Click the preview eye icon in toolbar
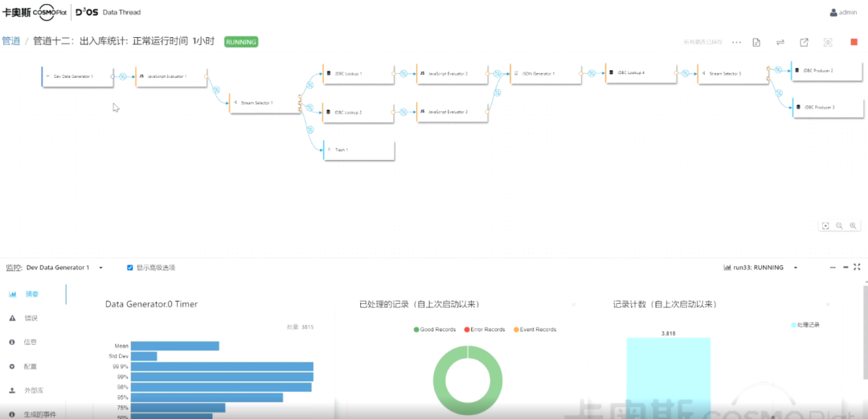868x419 pixels. click(828, 42)
